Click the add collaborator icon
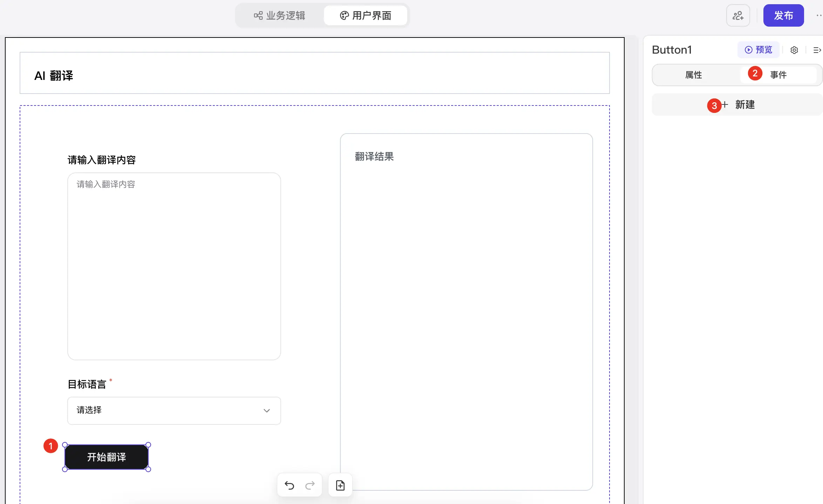Image resolution: width=823 pixels, height=504 pixels. point(738,15)
